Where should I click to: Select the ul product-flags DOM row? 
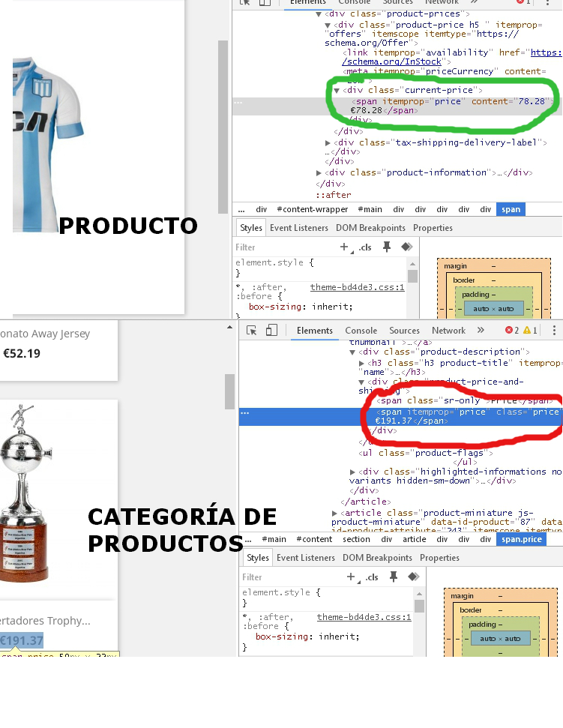click(425, 453)
